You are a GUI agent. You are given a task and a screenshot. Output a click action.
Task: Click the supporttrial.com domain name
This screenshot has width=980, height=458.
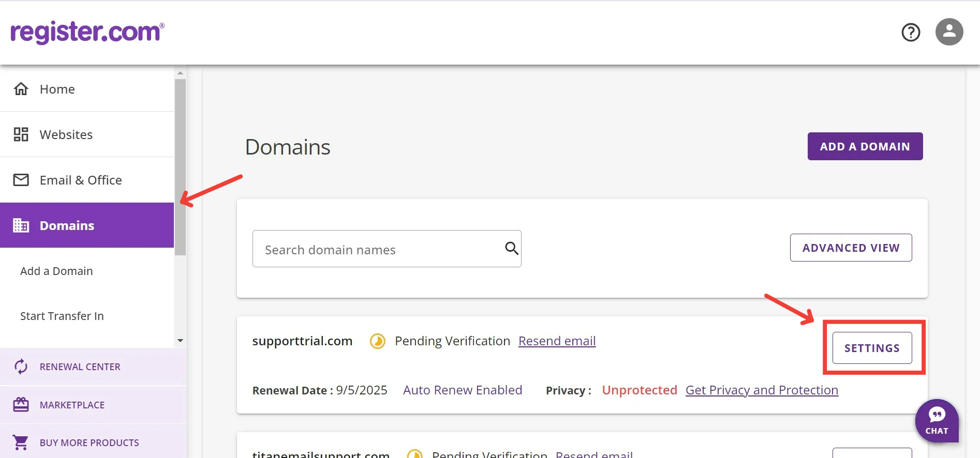(x=302, y=341)
